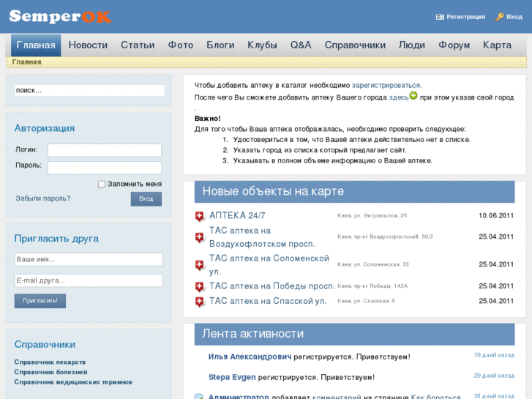This screenshot has width=532, height=399.
Task: Click the Забыли пароль? link
Action: [x=43, y=198]
